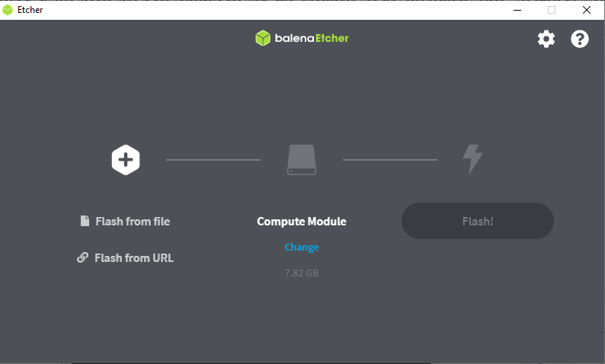Select Flash from URL
Image resolution: width=605 pixels, height=364 pixels.
(125, 257)
